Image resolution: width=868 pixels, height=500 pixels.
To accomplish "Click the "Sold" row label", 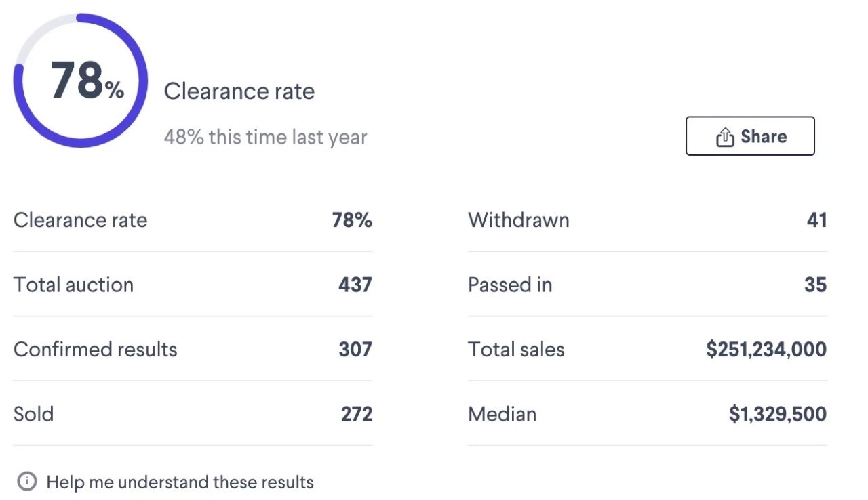I will [x=33, y=414].
